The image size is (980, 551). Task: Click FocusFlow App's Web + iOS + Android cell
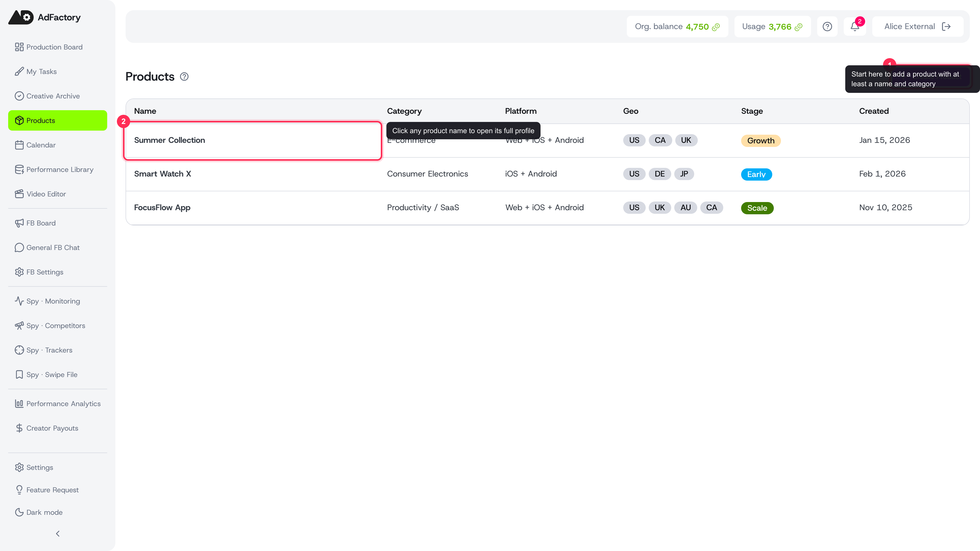pyautogui.click(x=544, y=208)
